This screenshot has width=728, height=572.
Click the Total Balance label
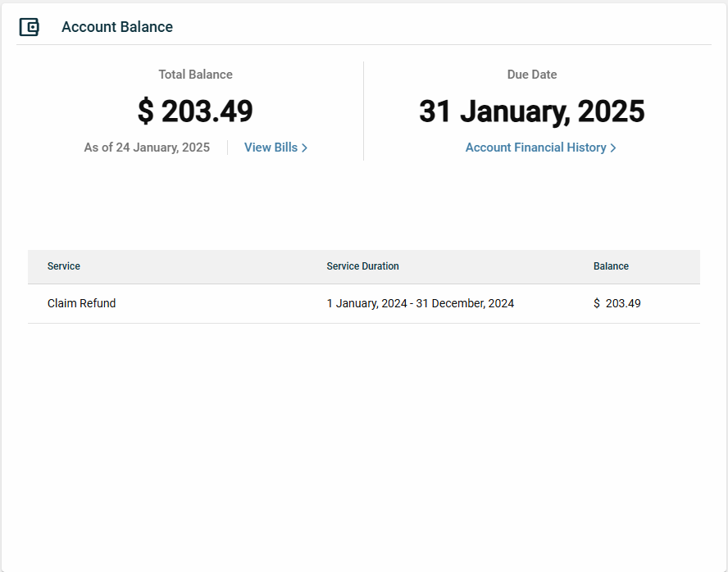(x=195, y=75)
